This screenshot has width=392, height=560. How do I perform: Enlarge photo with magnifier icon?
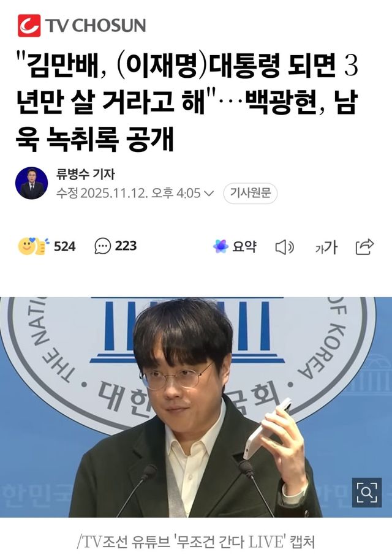367,493
